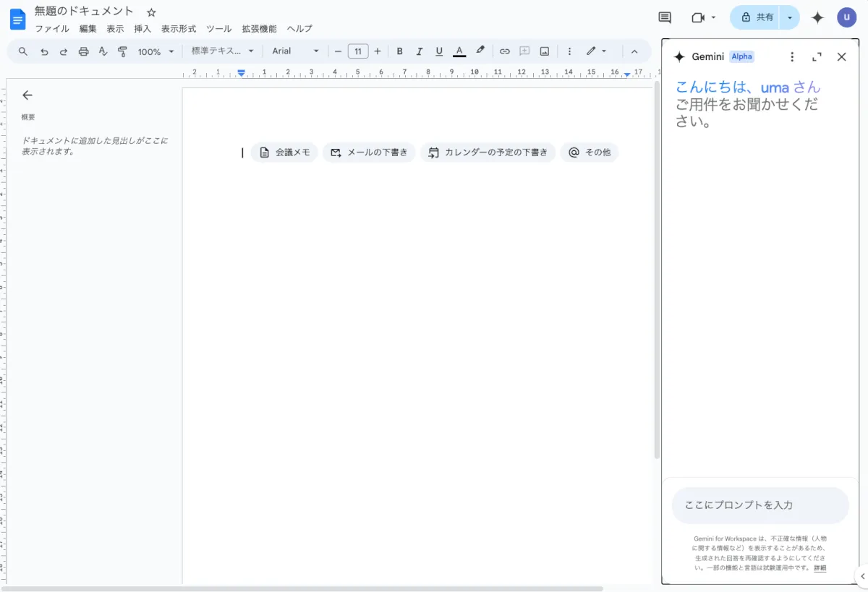Click the horizontal scrollbar at the bottom

302,588
